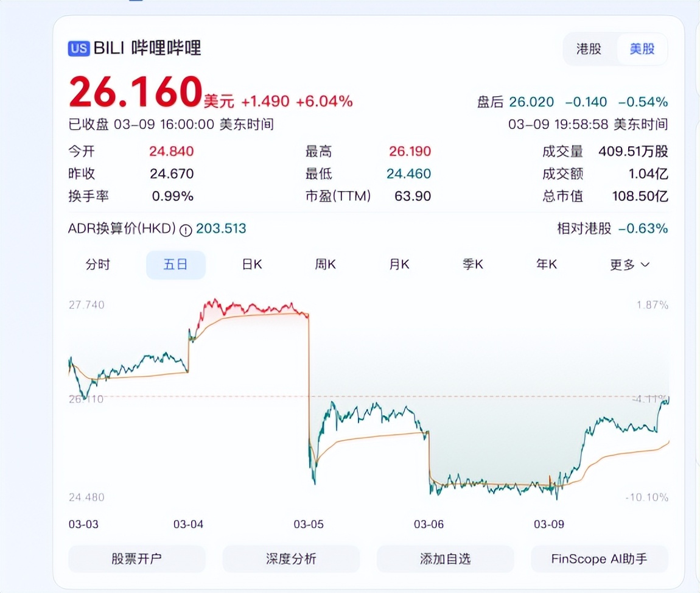
Task: Click the US market badge icon
Action: pyautogui.click(x=78, y=49)
